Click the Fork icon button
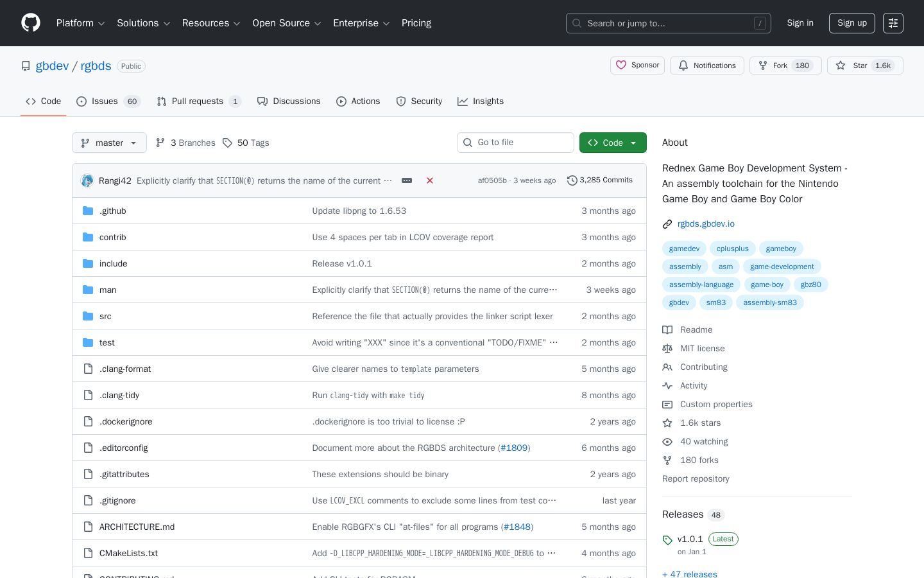The height and width of the screenshot is (578, 924). coord(763,66)
